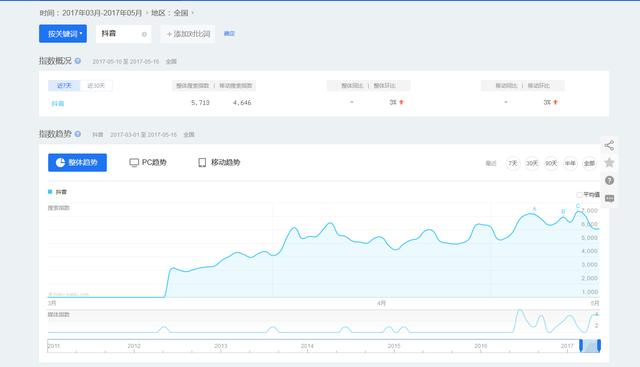This screenshot has width=640, height=367.
Task: Click the star favorite icon
Action: pos(609,162)
